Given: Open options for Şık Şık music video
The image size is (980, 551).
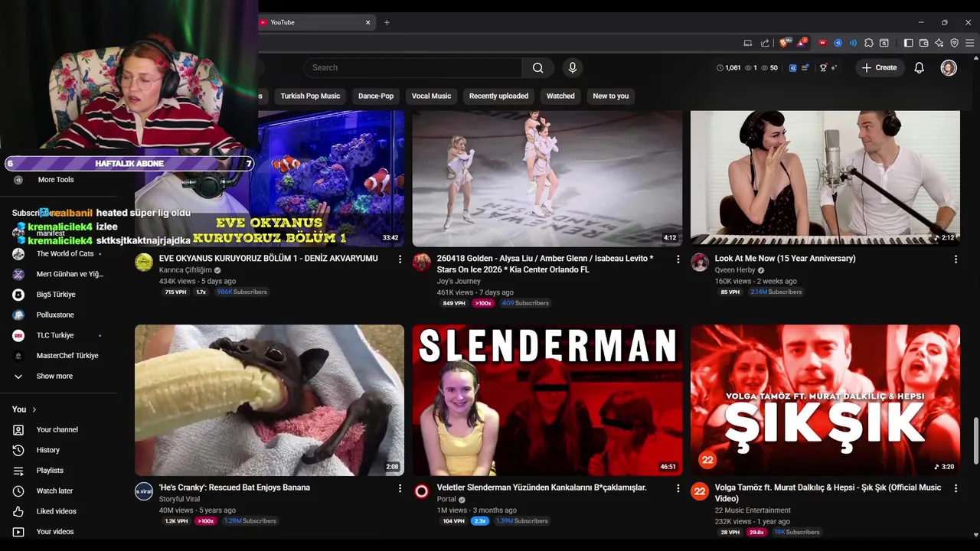Looking at the screenshot, I should (955, 488).
